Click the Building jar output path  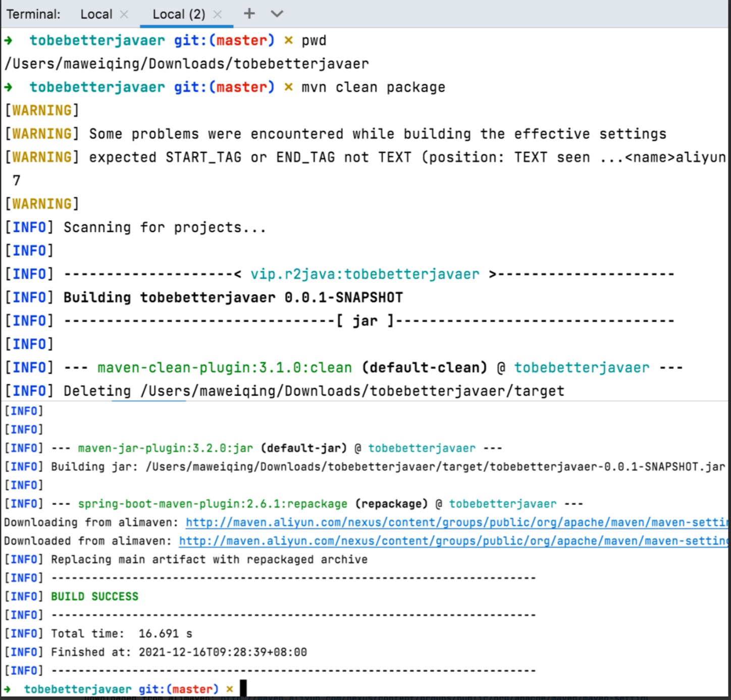(435, 467)
